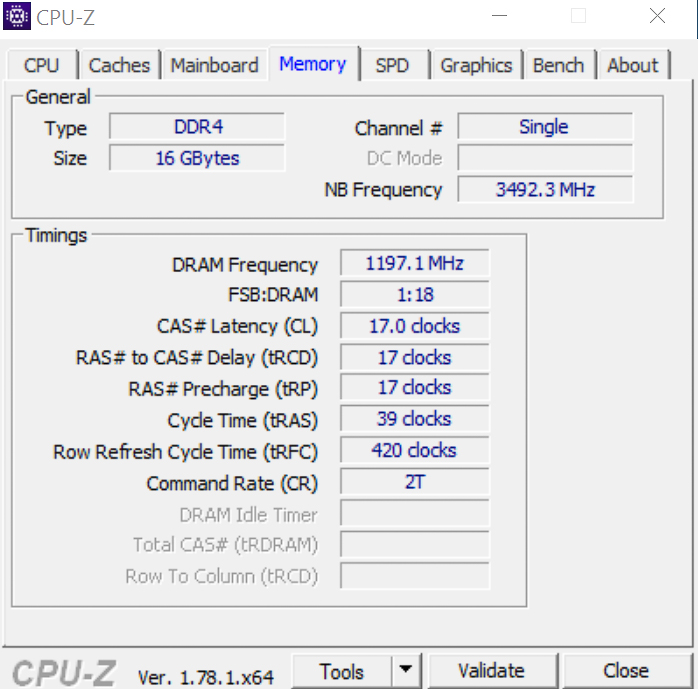Click the 'Cycle Time (tRAS)' label
The width and height of the screenshot is (698, 689).
pos(243,421)
